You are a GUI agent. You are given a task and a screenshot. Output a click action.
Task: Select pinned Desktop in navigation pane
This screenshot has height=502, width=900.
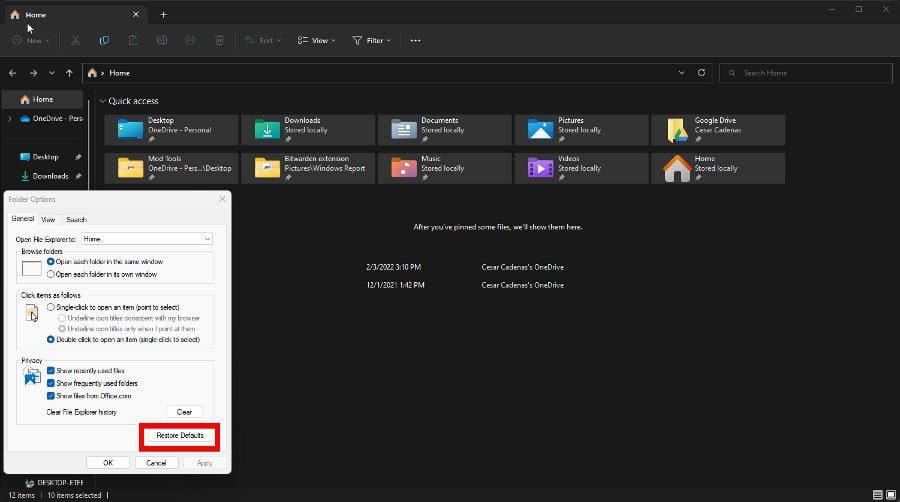click(45, 157)
